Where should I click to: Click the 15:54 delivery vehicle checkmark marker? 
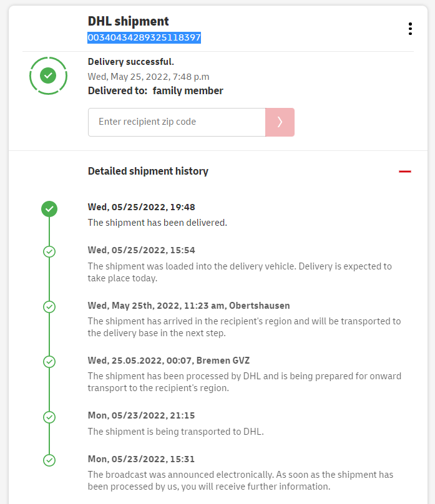coord(49,251)
